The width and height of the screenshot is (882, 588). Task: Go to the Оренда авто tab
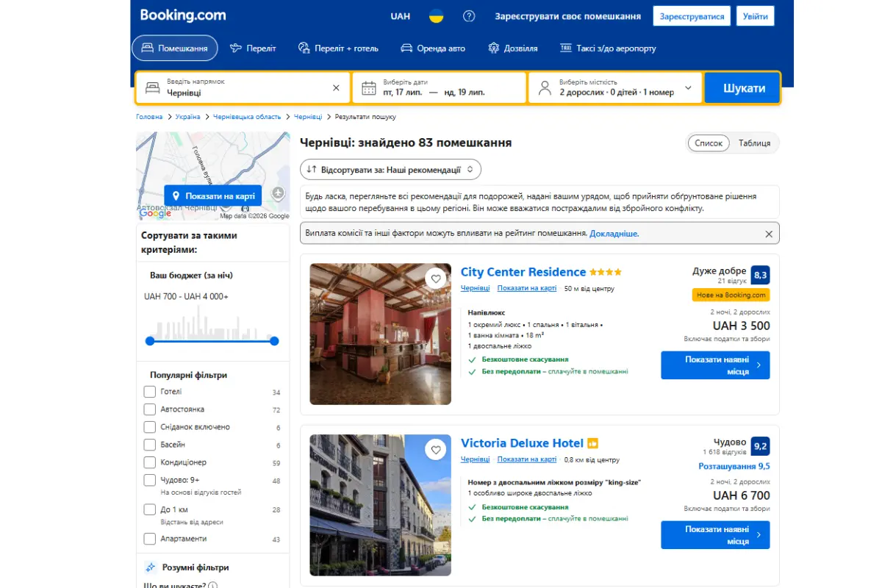[x=433, y=49]
